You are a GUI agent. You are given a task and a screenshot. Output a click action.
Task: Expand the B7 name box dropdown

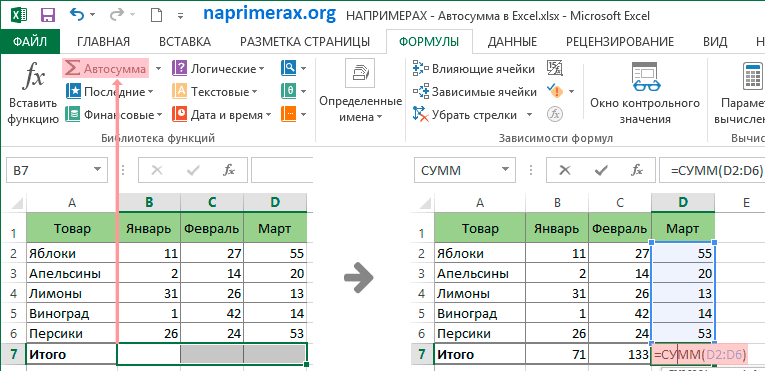pyautogui.click(x=97, y=170)
